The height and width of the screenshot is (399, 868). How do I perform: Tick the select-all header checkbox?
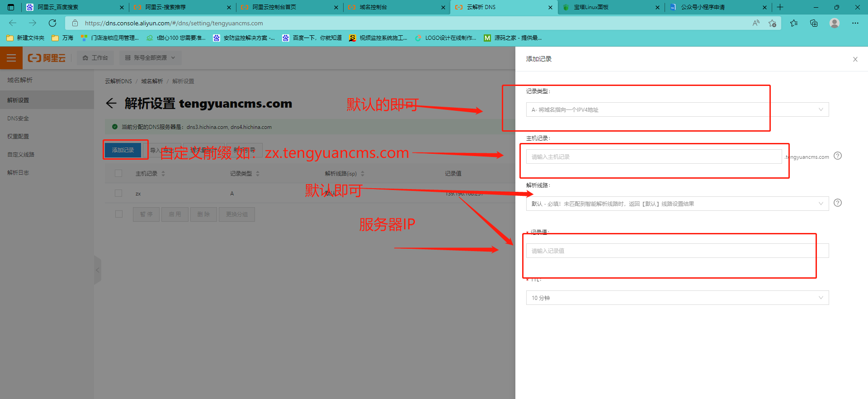118,173
